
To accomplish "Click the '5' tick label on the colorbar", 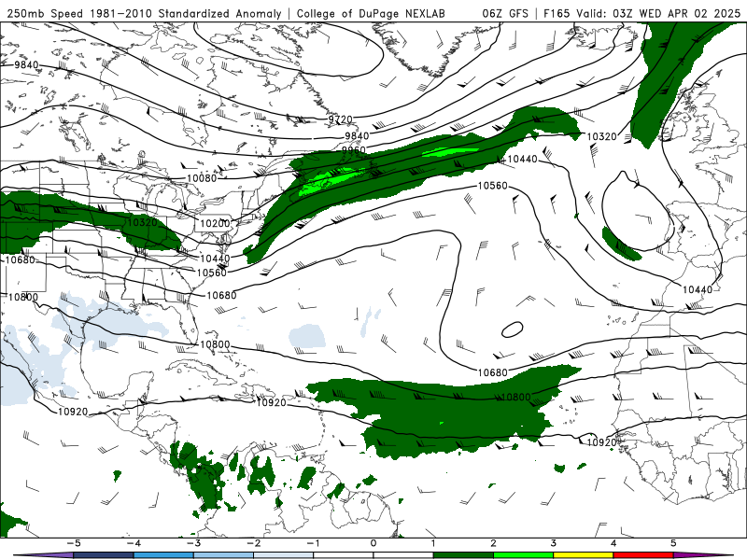I will [673, 543].
